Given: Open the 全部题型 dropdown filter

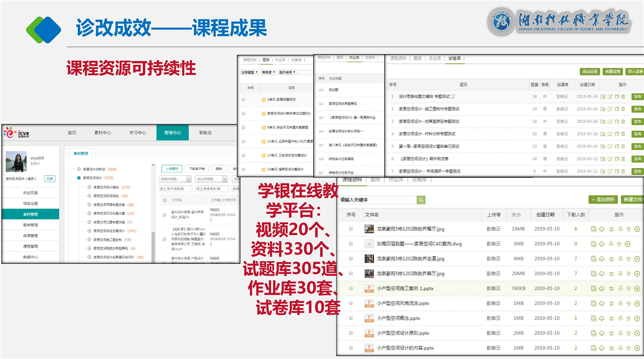Looking at the screenshot, I should click(250, 73).
